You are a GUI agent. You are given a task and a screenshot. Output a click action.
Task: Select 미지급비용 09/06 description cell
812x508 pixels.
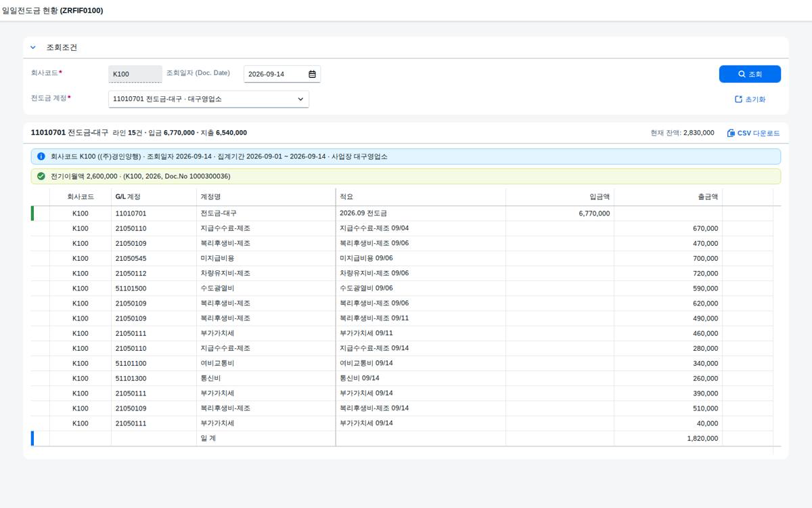(421, 258)
